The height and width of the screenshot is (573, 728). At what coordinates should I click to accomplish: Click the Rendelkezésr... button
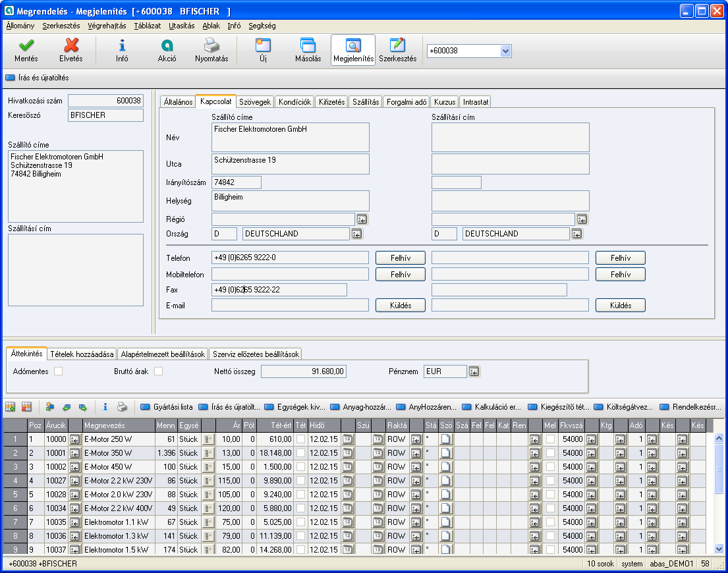[690, 407]
